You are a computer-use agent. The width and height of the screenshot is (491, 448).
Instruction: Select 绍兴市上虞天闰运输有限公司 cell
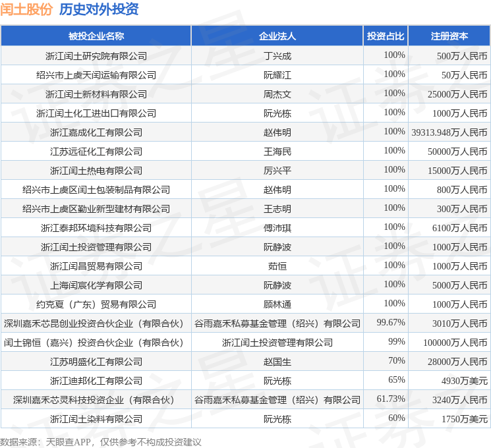(x=96, y=75)
